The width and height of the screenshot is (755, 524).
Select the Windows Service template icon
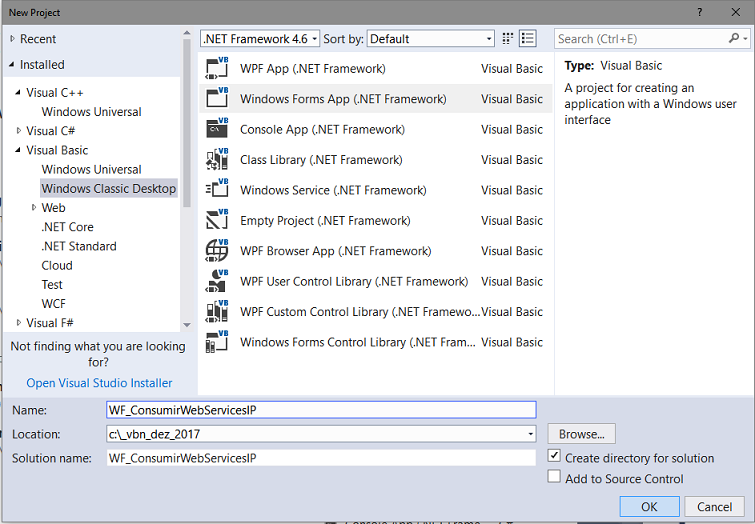[217, 190]
